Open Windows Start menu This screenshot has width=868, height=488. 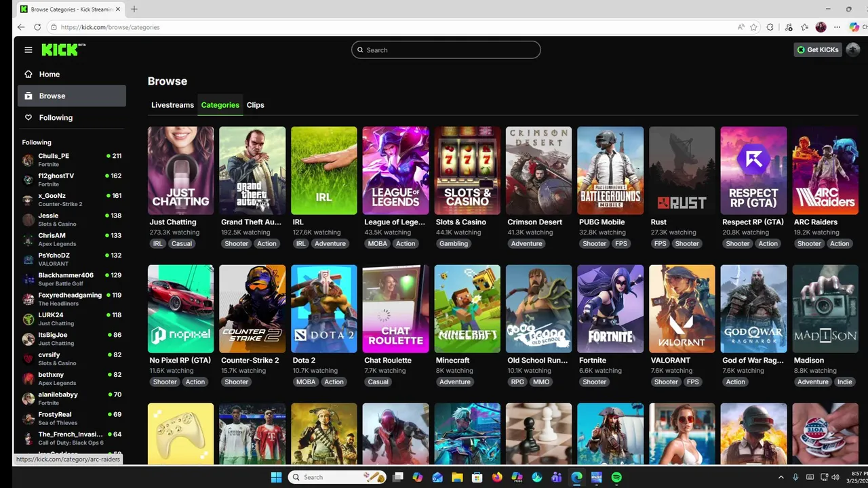pyautogui.click(x=276, y=477)
